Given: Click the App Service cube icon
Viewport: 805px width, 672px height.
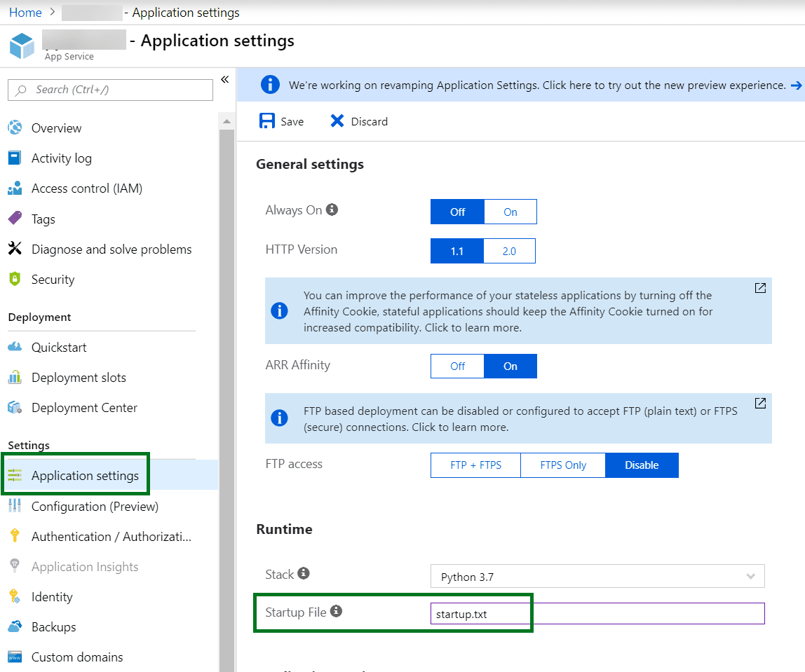Looking at the screenshot, I should click(x=22, y=46).
